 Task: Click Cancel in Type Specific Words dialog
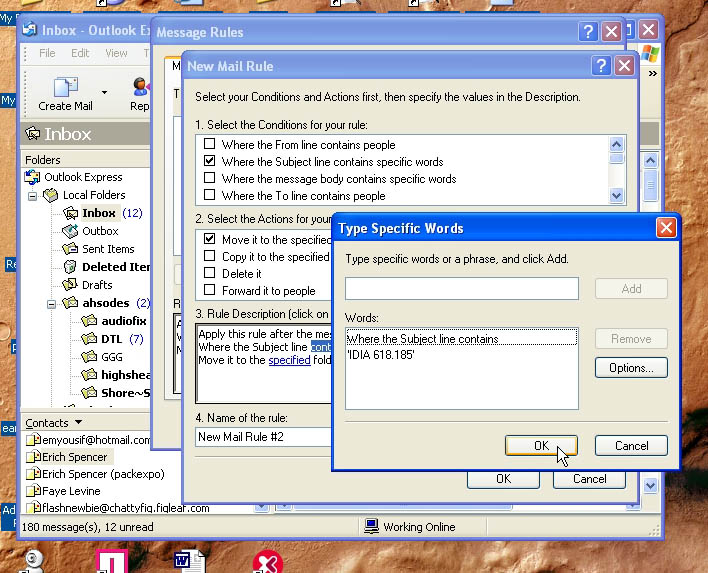[x=631, y=446]
